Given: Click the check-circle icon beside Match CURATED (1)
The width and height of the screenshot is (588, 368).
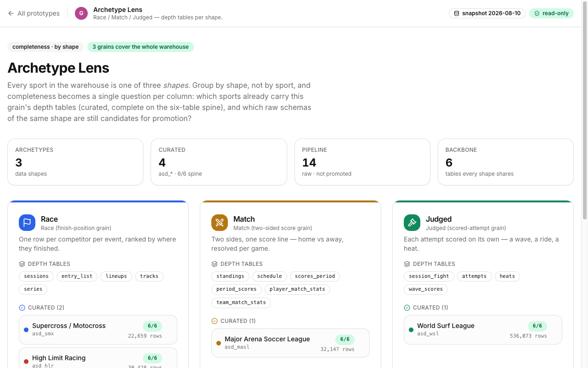Looking at the screenshot, I should point(215,321).
